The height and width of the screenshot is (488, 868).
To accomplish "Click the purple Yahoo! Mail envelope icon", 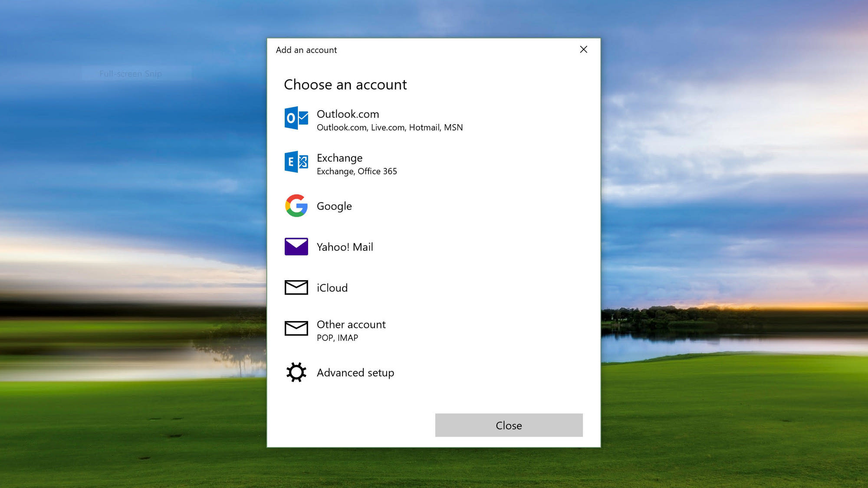I will pyautogui.click(x=296, y=246).
